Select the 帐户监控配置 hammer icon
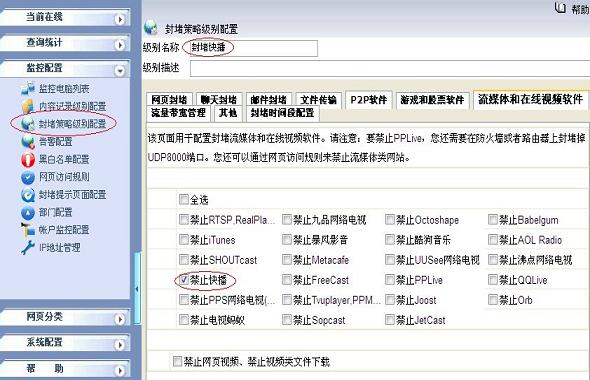590x380 pixels. [28, 230]
